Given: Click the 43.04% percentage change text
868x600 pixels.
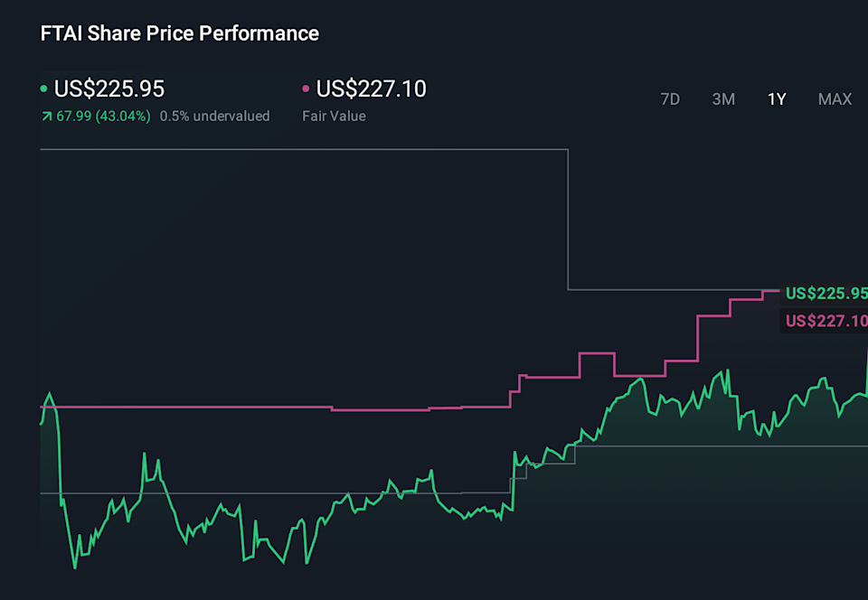Looking at the screenshot, I should pos(121,116).
